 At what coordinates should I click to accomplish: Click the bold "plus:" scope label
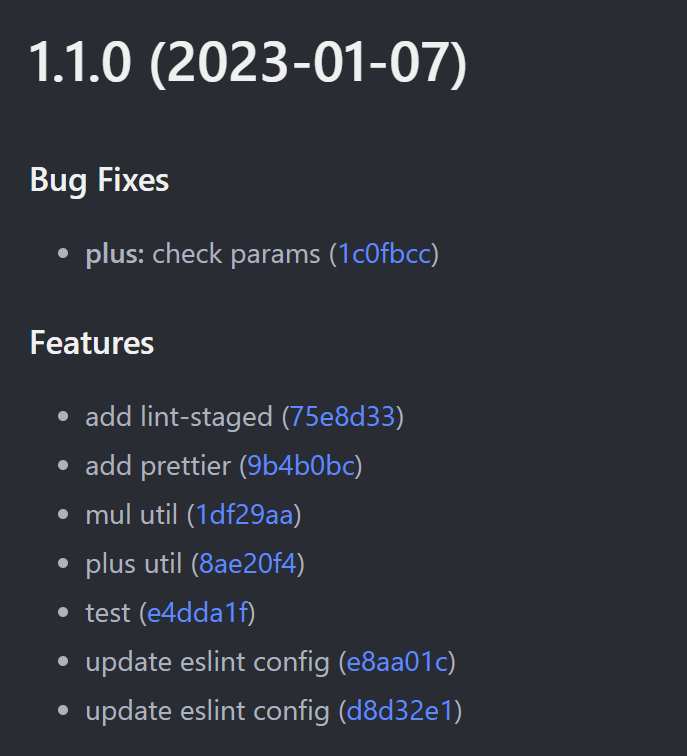tap(115, 254)
